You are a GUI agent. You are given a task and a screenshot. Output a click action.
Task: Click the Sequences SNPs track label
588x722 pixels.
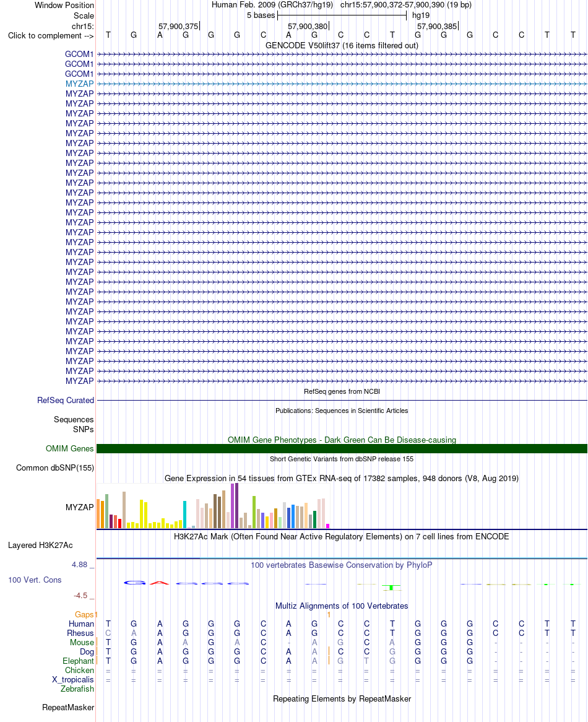(x=74, y=424)
